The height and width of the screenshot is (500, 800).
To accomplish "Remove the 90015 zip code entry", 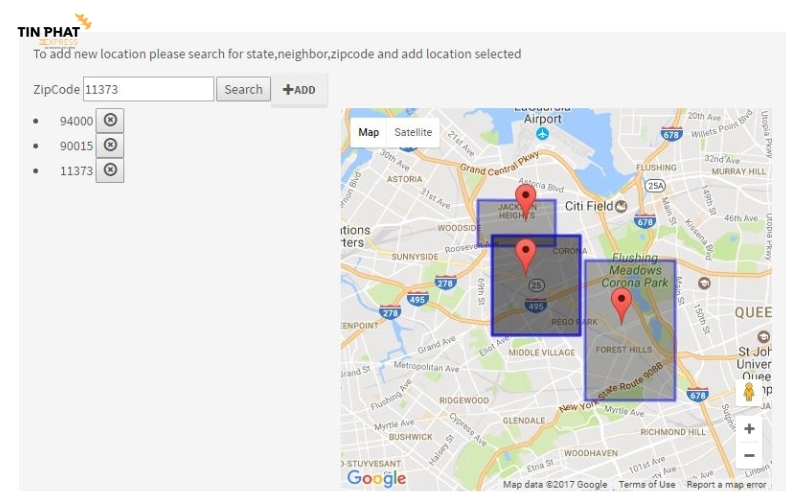I will (x=110, y=145).
